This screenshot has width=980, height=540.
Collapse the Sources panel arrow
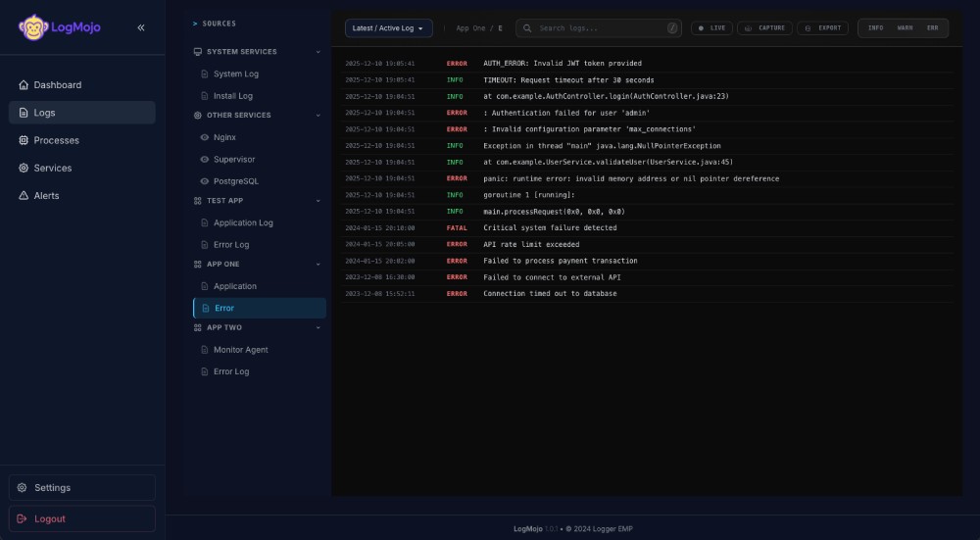pos(195,24)
